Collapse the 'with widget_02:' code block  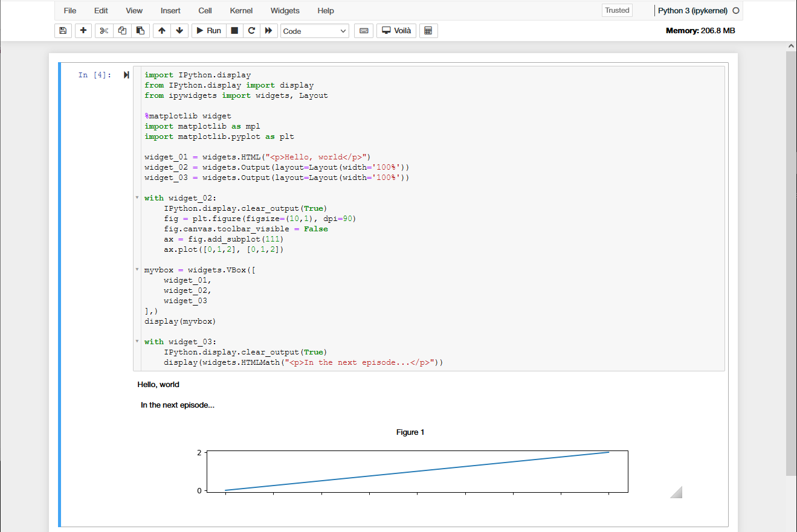(137, 197)
